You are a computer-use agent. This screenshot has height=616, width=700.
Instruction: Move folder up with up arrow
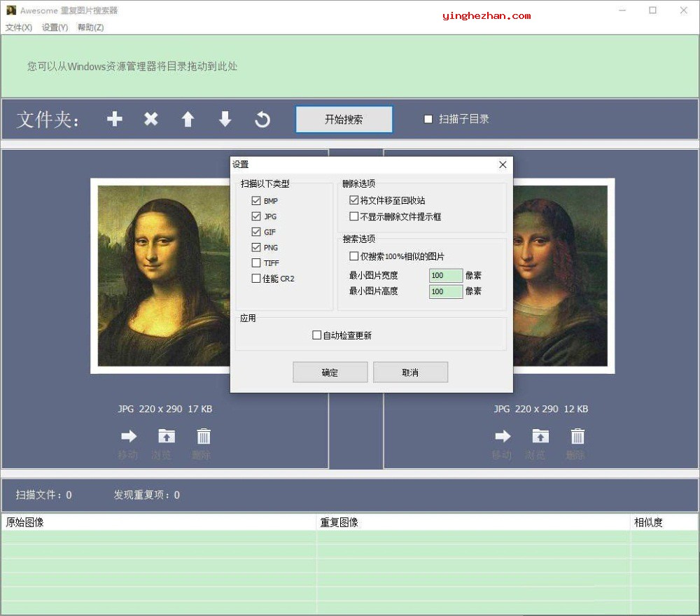coord(188,119)
